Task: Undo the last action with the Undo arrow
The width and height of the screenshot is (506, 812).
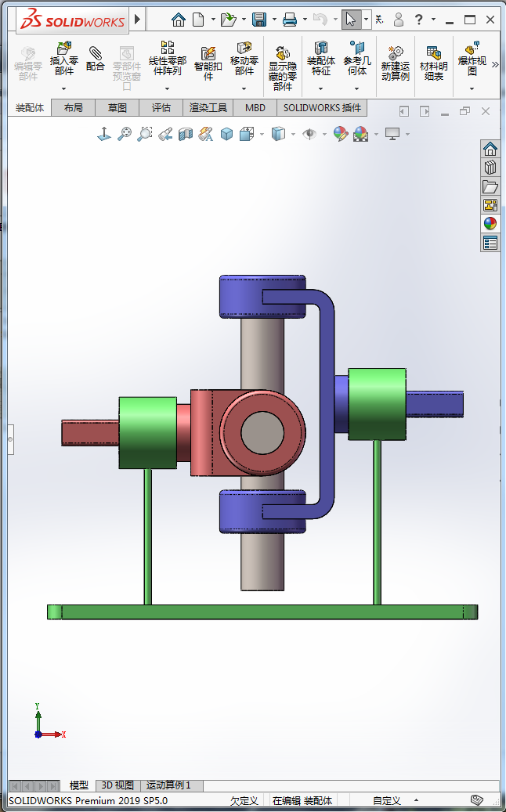Action: coord(320,20)
